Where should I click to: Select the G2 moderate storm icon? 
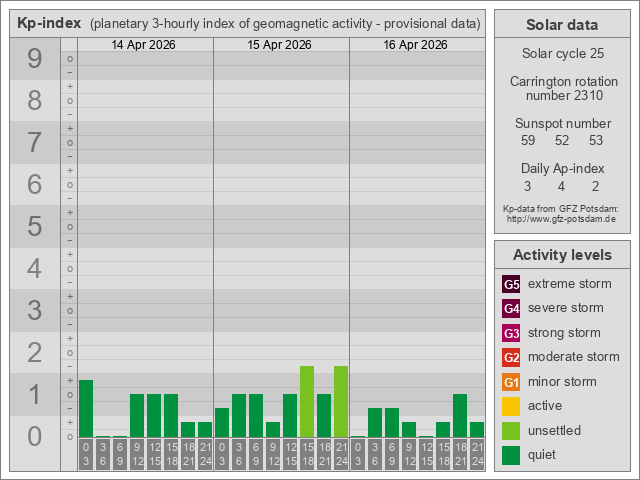511,357
